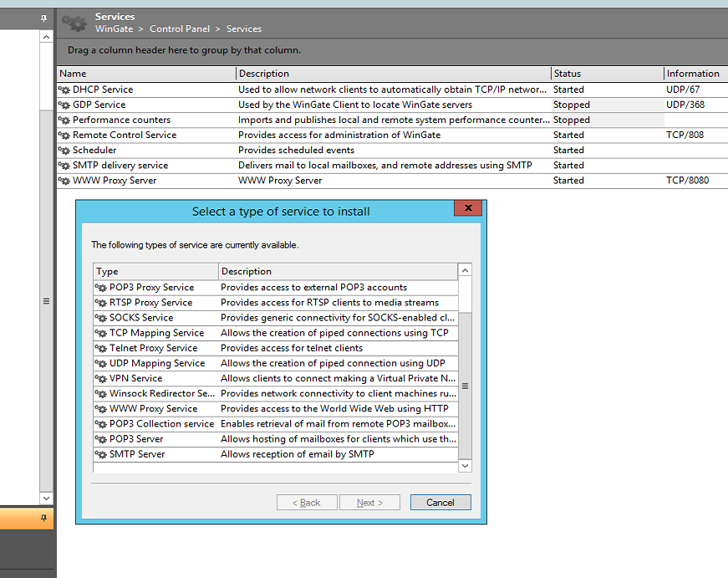Click the GDP Service gear icon
This screenshot has width=728, height=578.
[64, 105]
